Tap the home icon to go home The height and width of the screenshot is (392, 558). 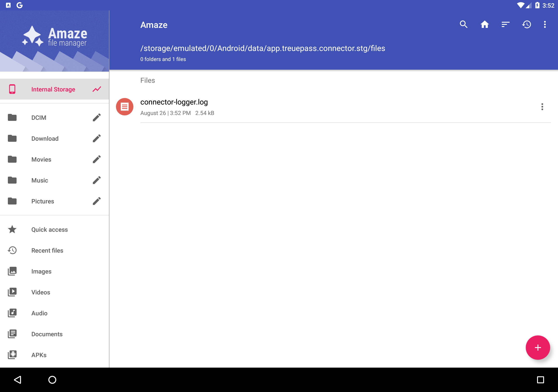pyautogui.click(x=485, y=25)
